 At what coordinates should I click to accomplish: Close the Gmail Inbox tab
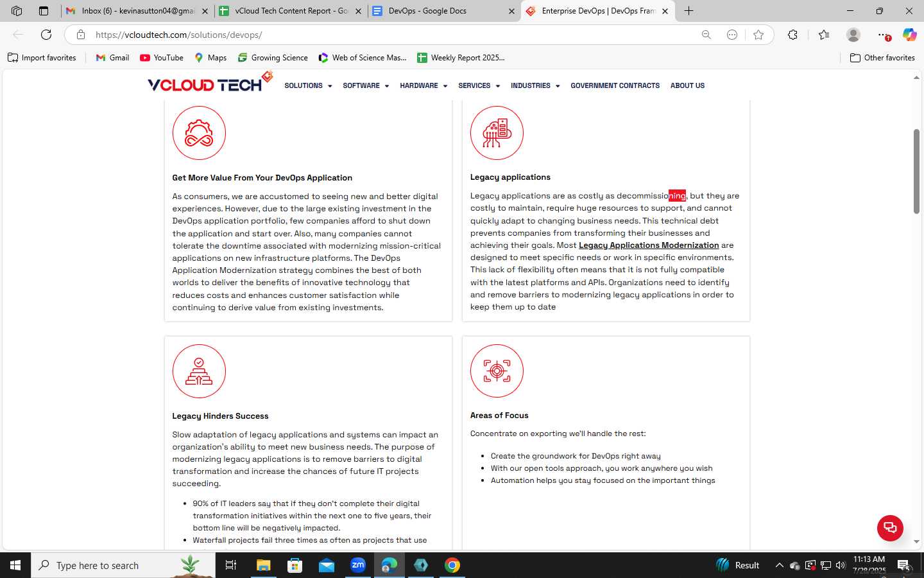[x=205, y=11]
